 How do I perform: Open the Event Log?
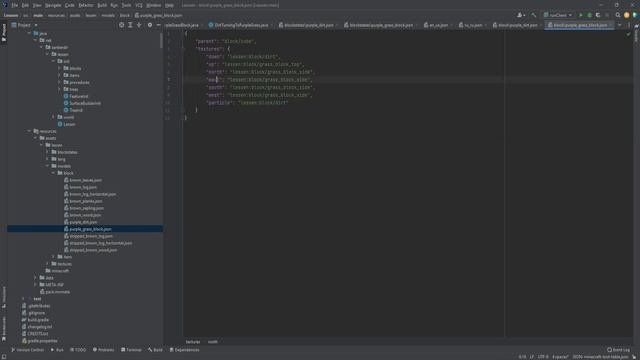618,349
